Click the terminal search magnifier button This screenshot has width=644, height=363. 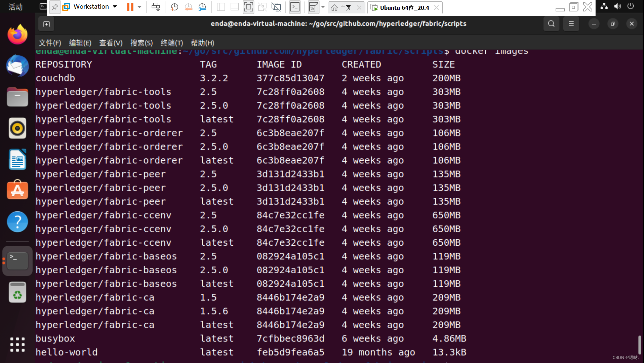(551, 24)
